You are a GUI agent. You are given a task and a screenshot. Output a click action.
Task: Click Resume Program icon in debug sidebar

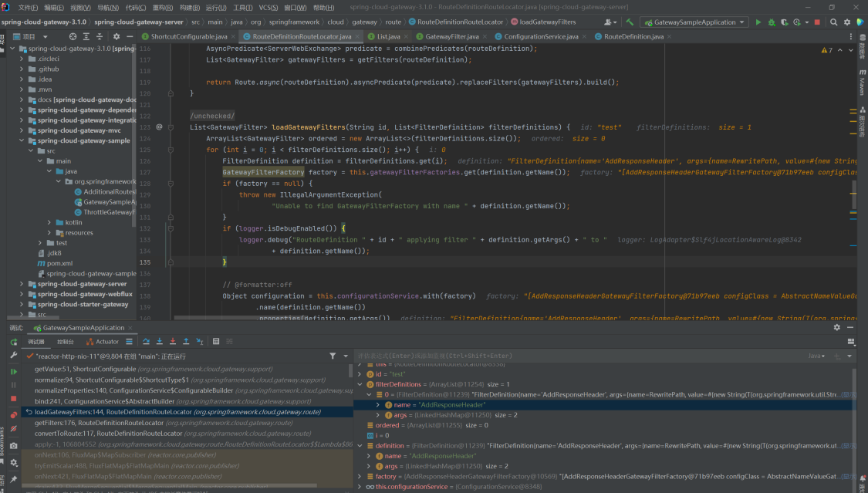tap(14, 371)
